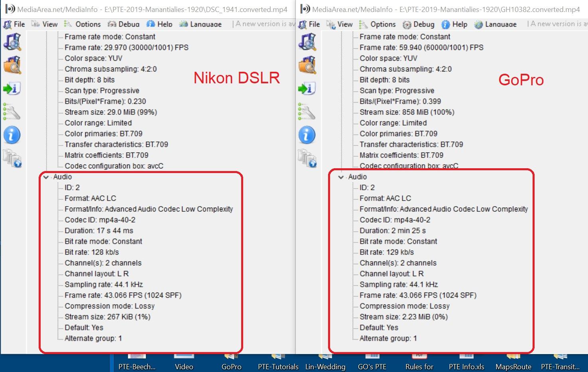Click Open File icon in DSC_1941 window sidebar
This screenshot has height=372, width=588.
coord(12,42)
